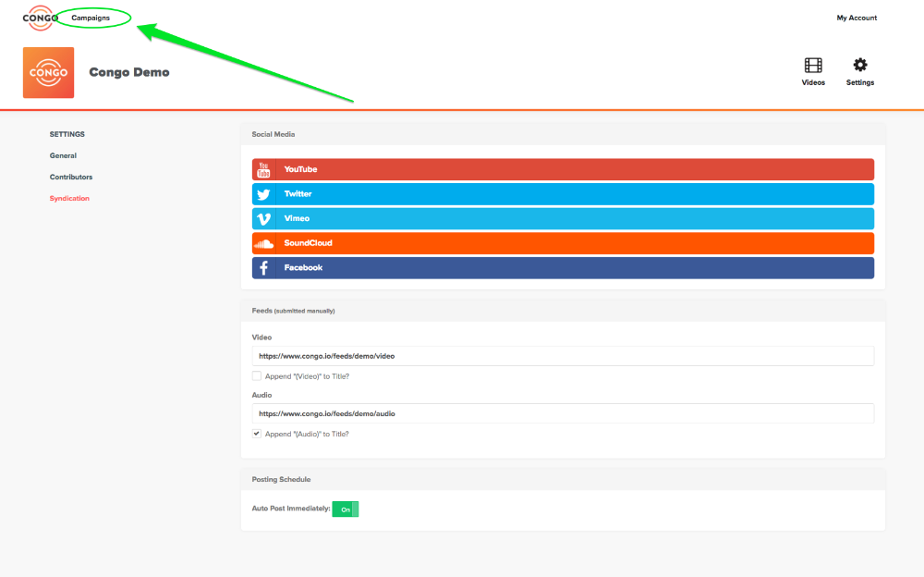
Task: Click the Facebook f icon
Action: tap(263, 268)
